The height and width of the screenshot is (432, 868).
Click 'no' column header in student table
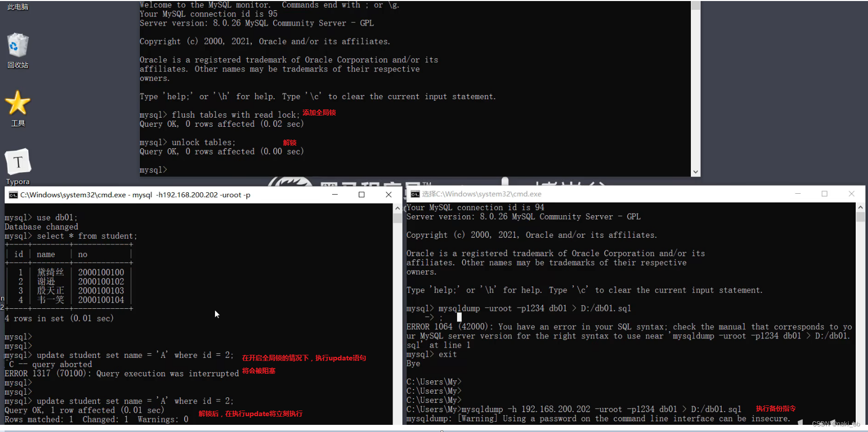click(x=83, y=255)
